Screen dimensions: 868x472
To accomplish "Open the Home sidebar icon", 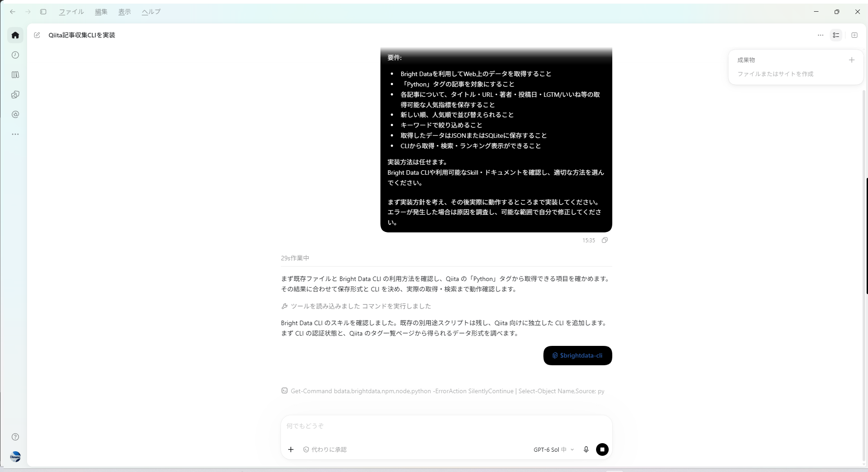I will (15, 35).
